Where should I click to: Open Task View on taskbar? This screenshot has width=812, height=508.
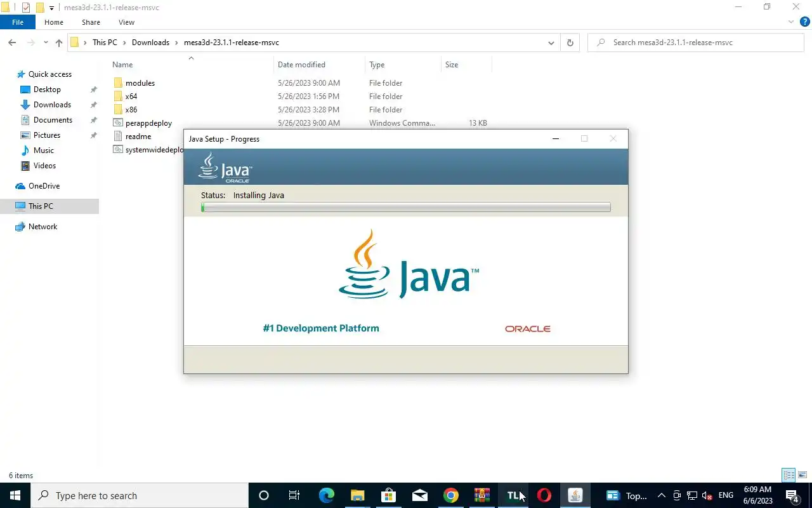[294, 495]
